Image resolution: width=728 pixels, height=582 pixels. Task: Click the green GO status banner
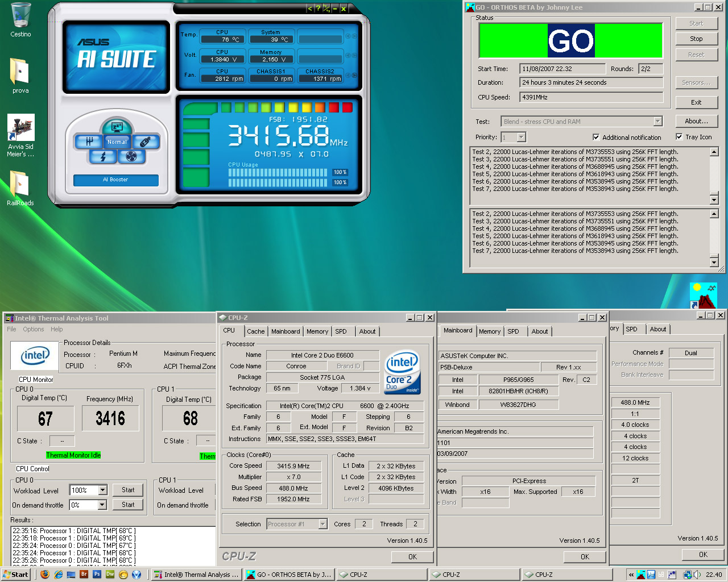571,40
